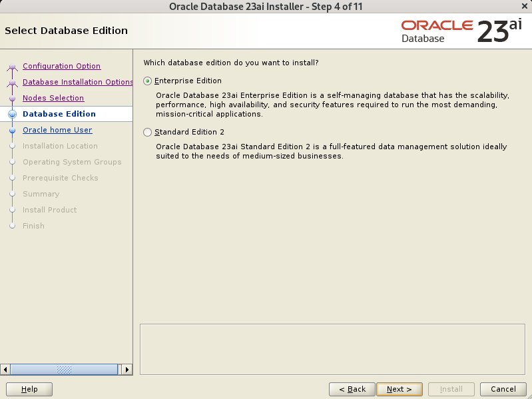The image size is (532, 399).
Task: Click the current Database Edition step marker
Action: coord(12,114)
